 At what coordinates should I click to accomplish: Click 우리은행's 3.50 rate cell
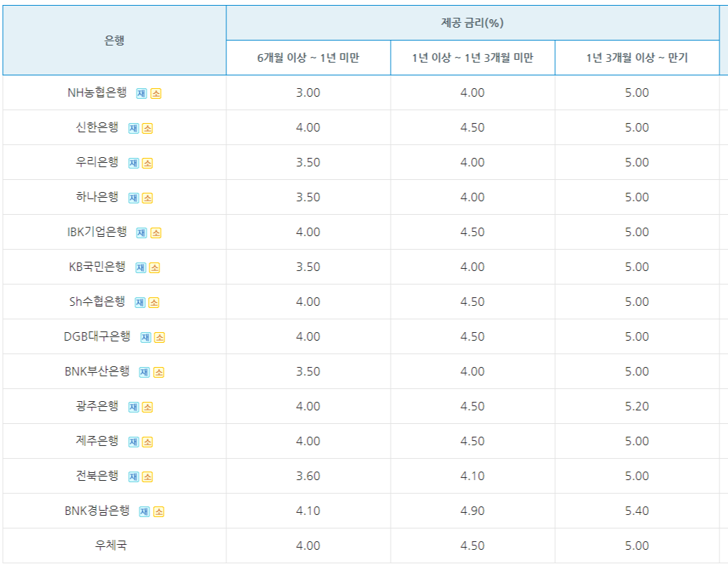coord(308,162)
